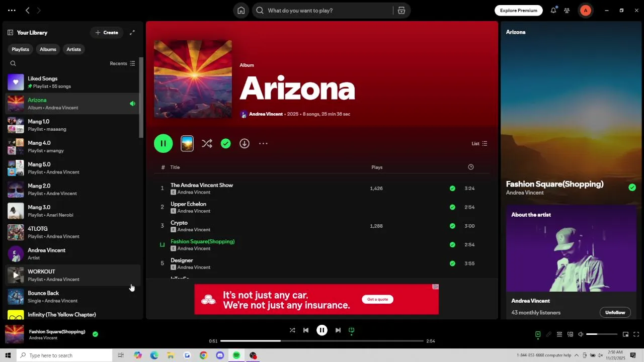The image size is (644, 362).
Task: Open the What's New notifications bell
Action: [553, 11]
